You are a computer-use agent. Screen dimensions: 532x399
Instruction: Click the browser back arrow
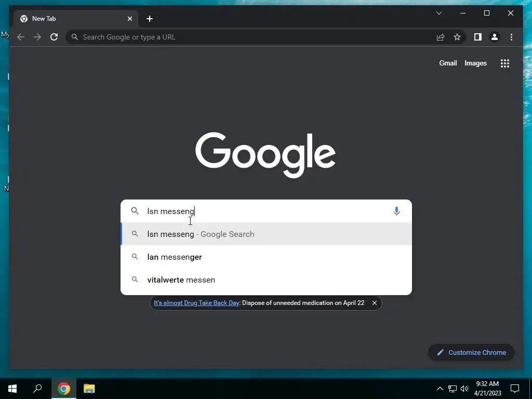(21, 37)
